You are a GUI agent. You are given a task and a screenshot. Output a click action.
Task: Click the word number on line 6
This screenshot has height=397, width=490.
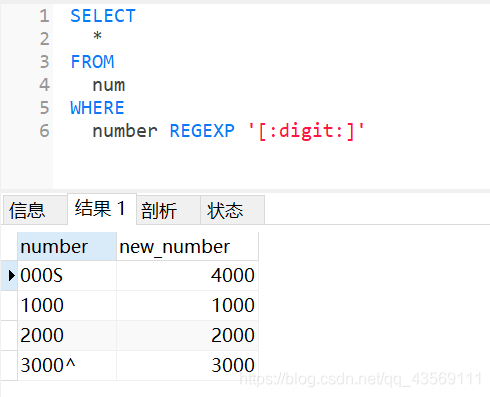125,131
